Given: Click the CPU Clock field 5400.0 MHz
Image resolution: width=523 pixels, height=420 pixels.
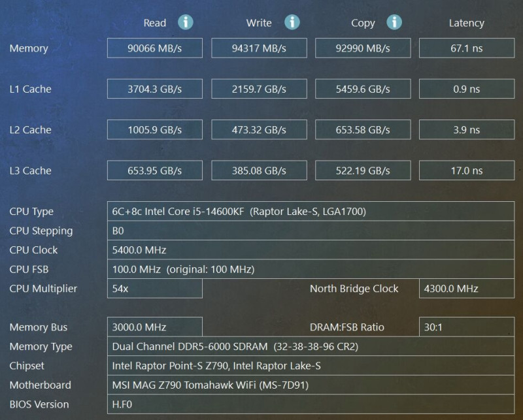Looking at the screenshot, I should pos(311,250).
